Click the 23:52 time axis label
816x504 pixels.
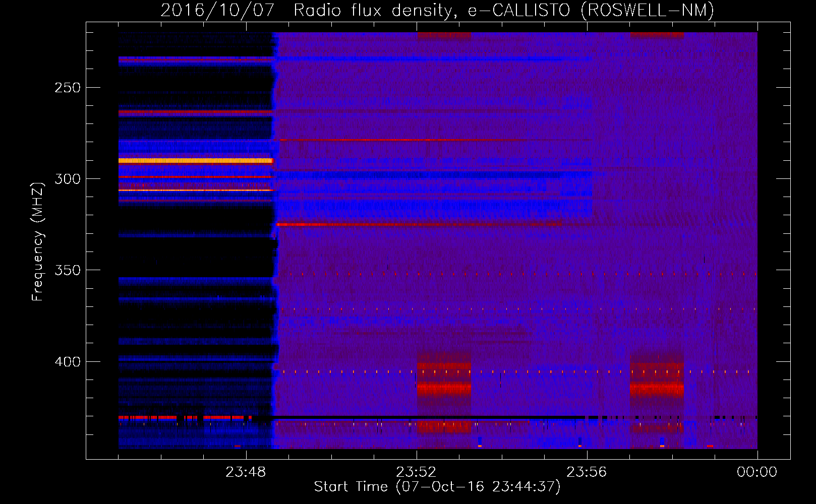416,472
